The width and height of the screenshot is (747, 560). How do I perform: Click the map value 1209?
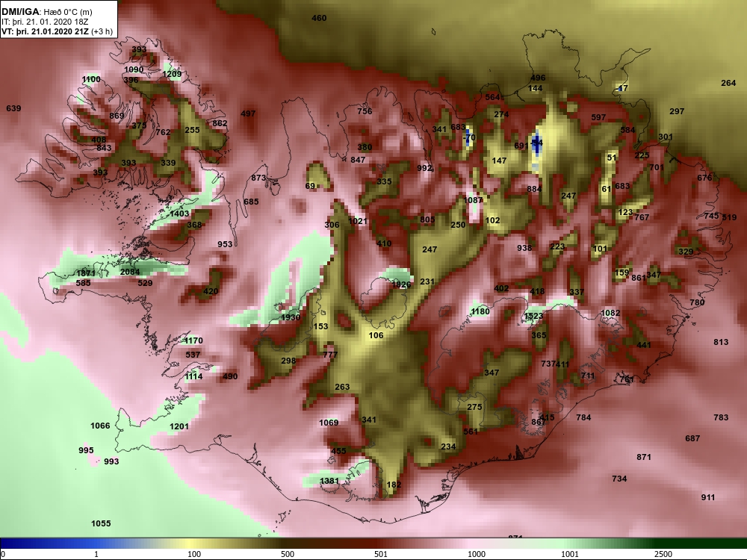(x=172, y=74)
